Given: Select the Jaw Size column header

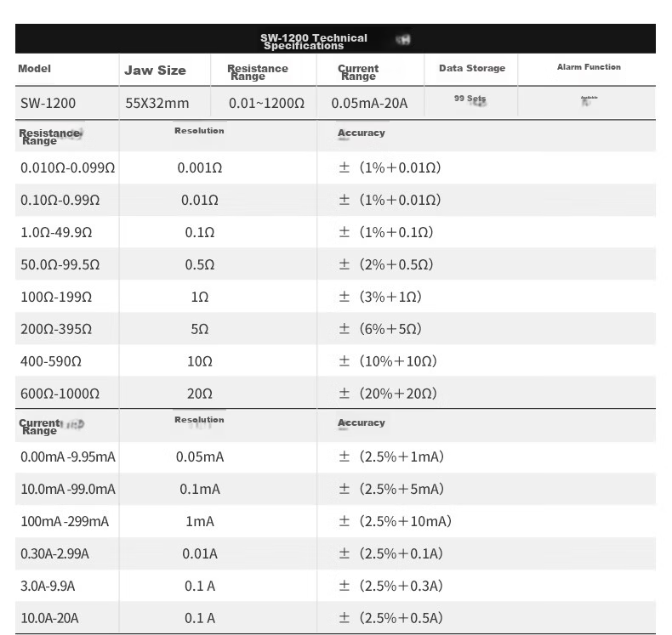Looking at the screenshot, I should (x=155, y=71).
